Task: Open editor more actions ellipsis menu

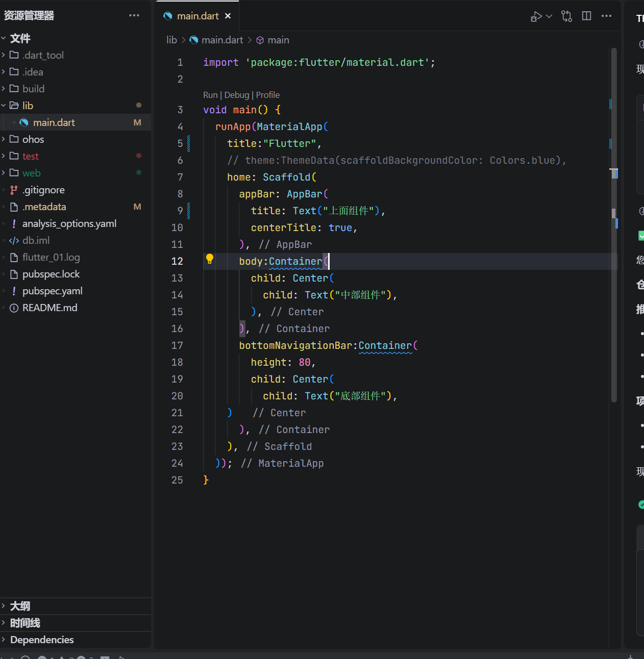Action: pyautogui.click(x=606, y=16)
